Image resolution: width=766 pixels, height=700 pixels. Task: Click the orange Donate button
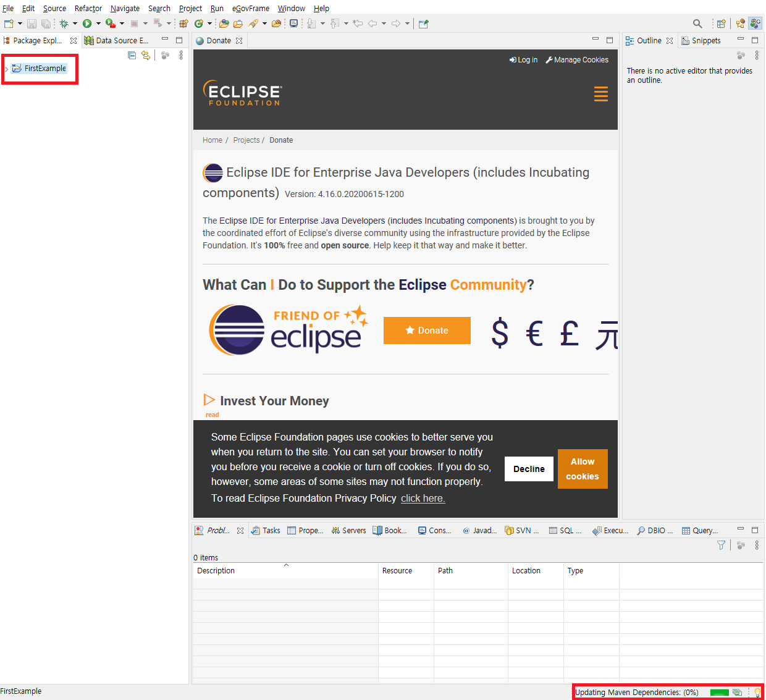(427, 331)
